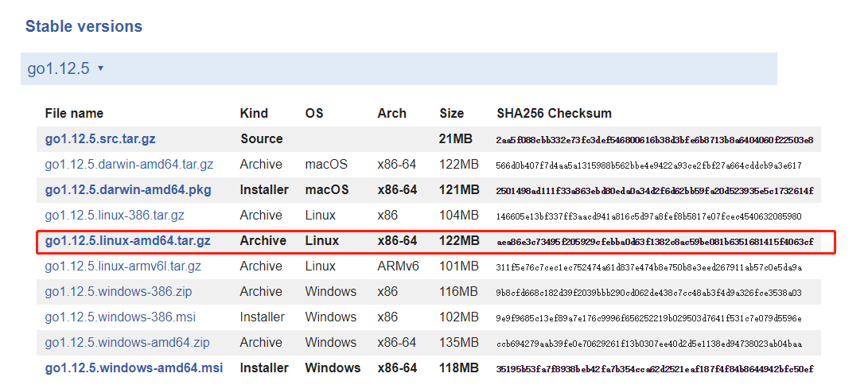
Task: Click the Arch column header
Action: click(391, 113)
